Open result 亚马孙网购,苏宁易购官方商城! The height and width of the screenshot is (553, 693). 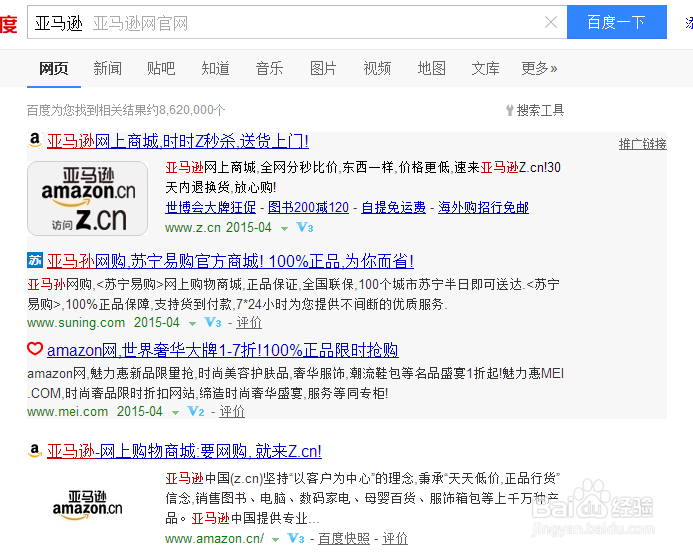coord(230,261)
